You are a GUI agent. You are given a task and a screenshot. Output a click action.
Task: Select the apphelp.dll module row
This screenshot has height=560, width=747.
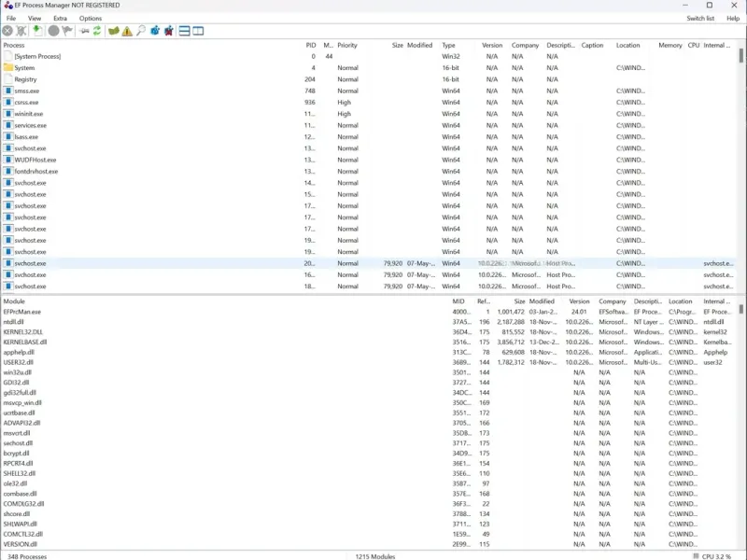[369, 353]
